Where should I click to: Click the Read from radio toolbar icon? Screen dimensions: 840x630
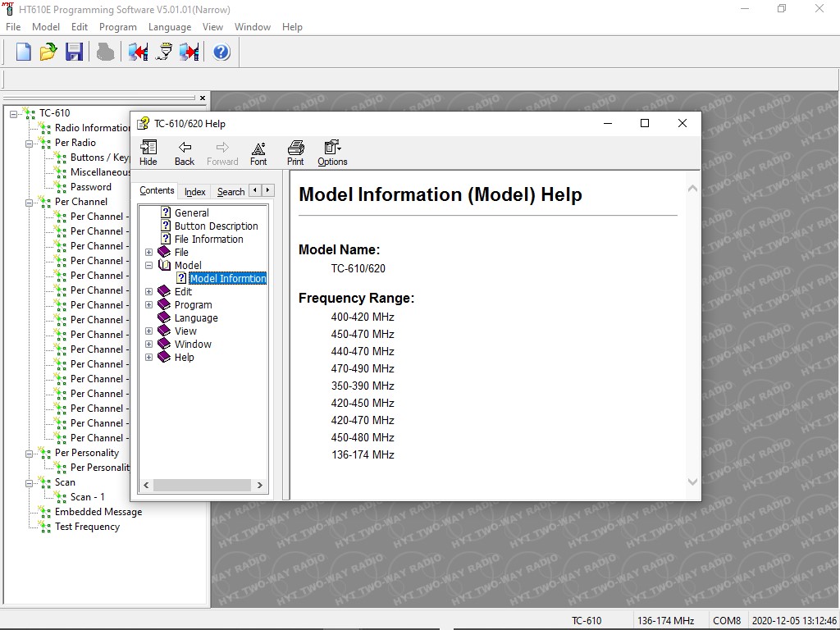[x=138, y=52]
